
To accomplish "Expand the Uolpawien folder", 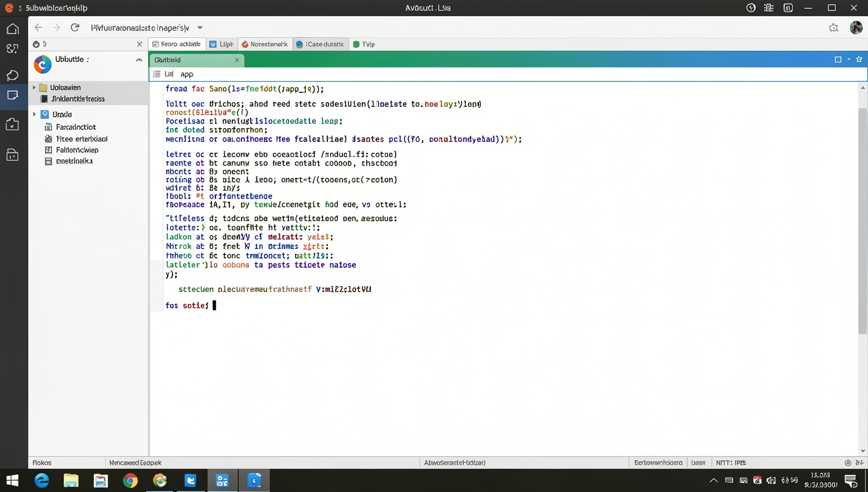I will 34,87.
